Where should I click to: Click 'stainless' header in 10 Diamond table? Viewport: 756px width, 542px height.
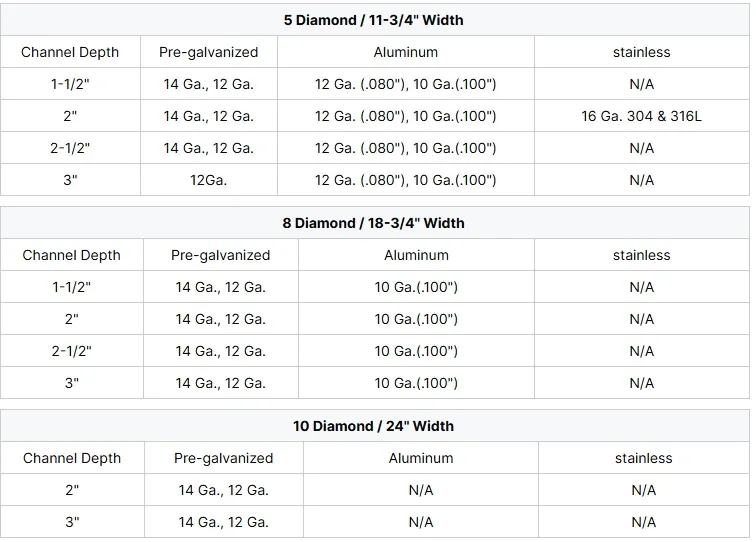(643, 458)
